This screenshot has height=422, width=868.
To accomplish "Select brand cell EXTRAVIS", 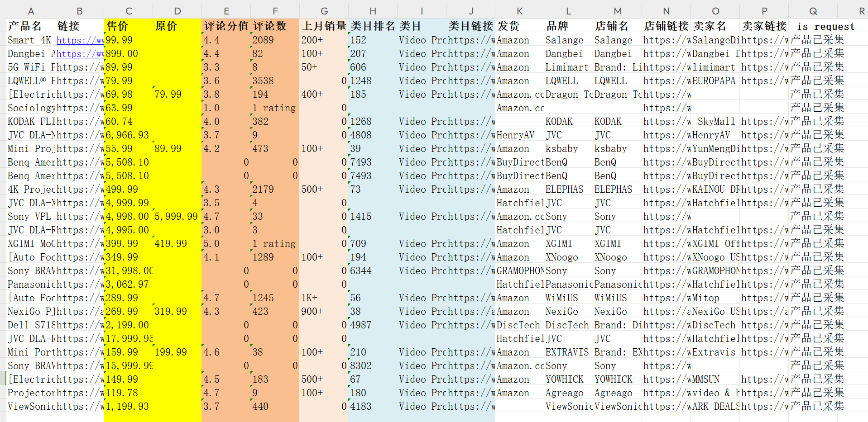I will pyautogui.click(x=569, y=352).
